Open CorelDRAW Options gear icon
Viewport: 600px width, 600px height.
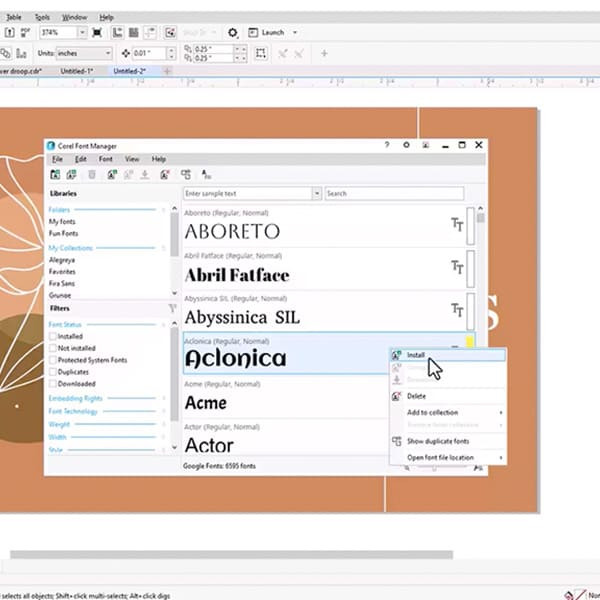(x=233, y=33)
